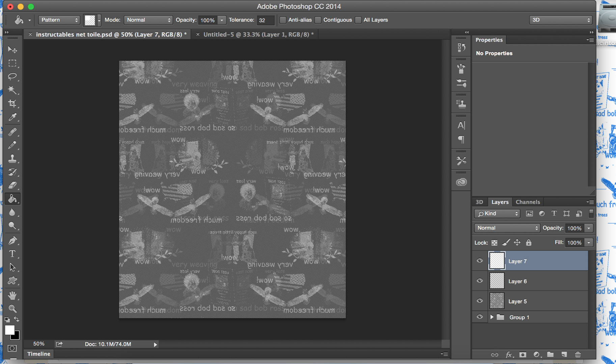Screen dimensions: 616x364
Task: Create a new fill or adjustment layer
Action: 537,355
